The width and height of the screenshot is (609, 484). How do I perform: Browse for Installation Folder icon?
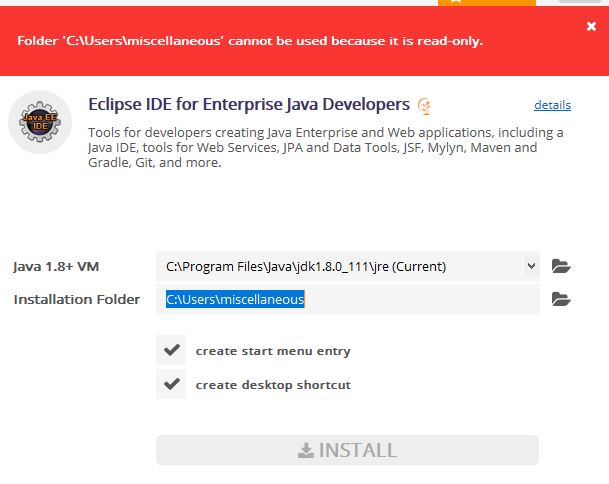pyautogui.click(x=561, y=299)
